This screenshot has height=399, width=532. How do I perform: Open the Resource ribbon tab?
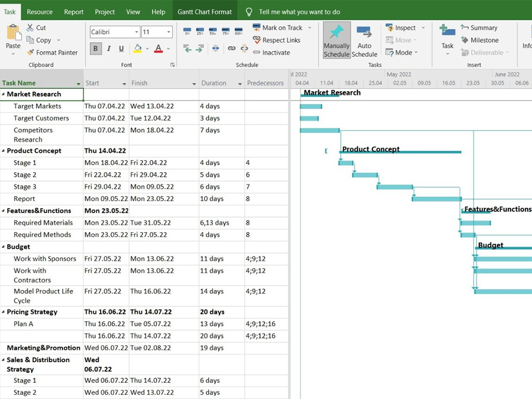[40, 11]
